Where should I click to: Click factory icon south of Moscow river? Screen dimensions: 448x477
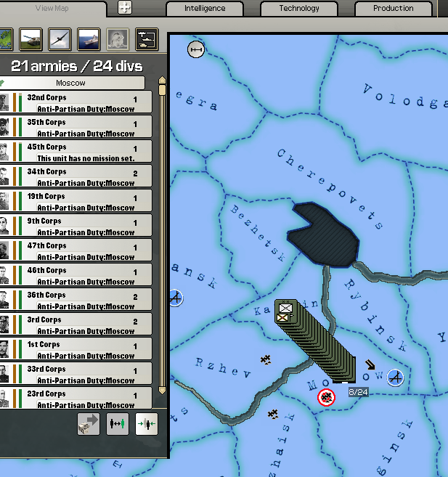click(x=273, y=414)
